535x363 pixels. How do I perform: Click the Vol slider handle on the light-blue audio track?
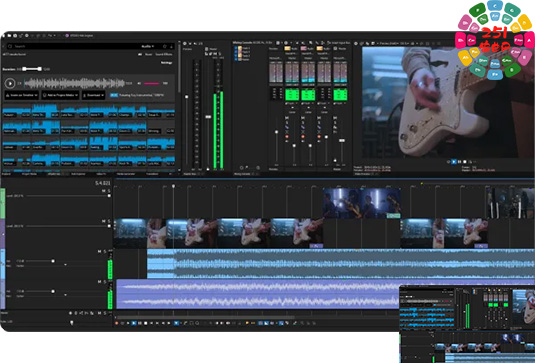53,261
